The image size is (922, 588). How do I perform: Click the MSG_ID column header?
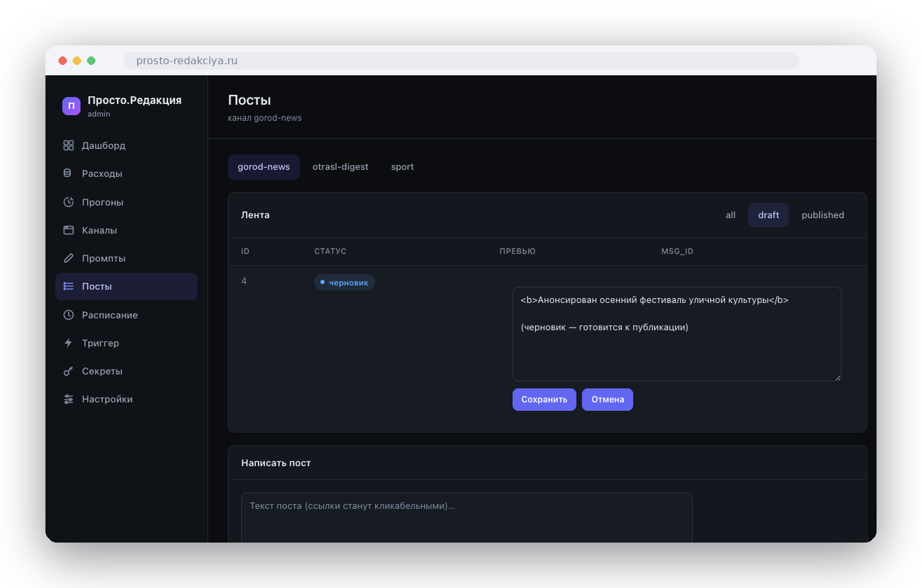pos(677,251)
